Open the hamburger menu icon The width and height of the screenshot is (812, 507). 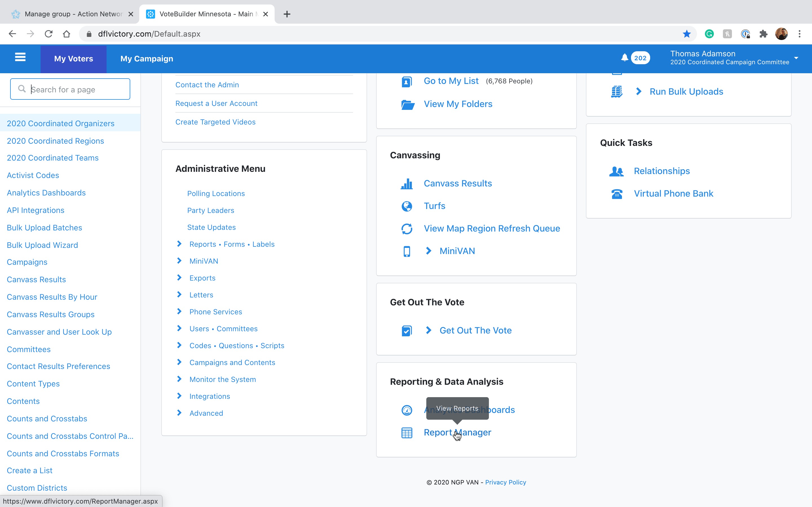(x=20, y=57)
